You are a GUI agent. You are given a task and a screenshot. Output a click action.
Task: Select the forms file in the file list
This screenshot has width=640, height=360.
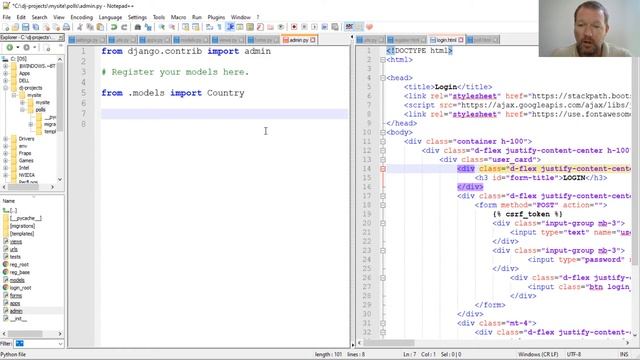[16, 296]
